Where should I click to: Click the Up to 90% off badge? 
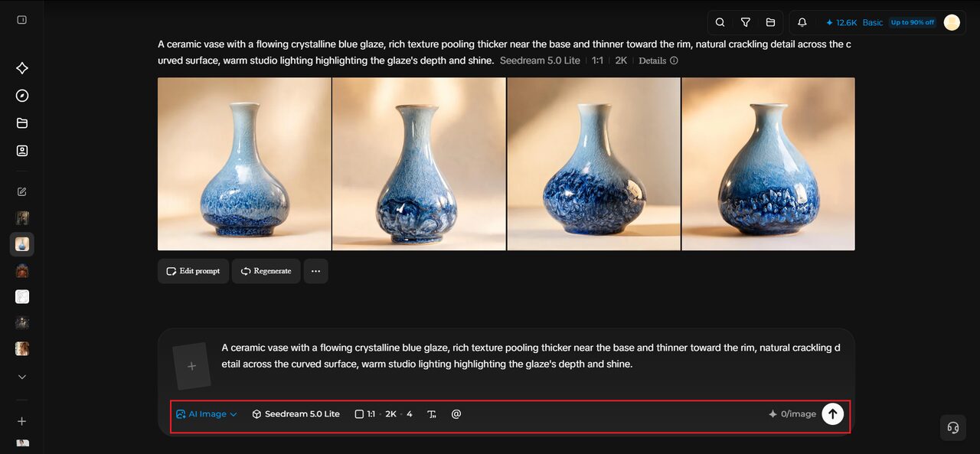(x=913, y=22)
